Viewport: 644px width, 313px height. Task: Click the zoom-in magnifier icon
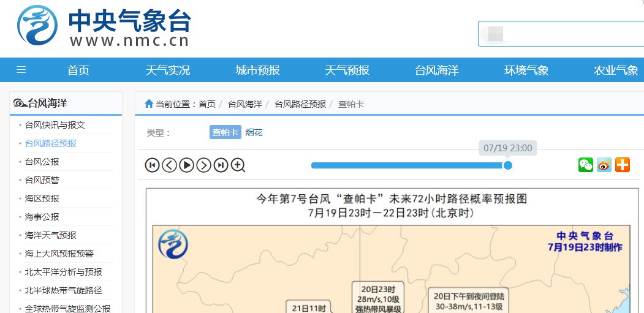pyautogui.click(x=238, y=165)
